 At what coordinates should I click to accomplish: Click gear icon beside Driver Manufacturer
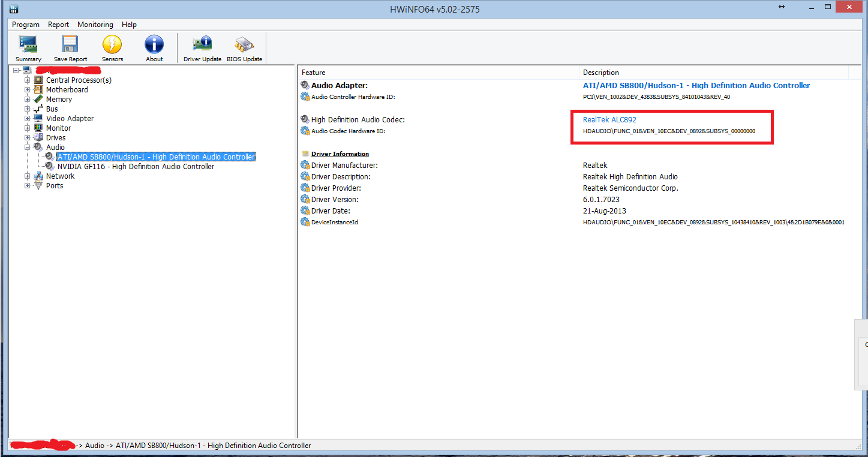click(305, 165)
